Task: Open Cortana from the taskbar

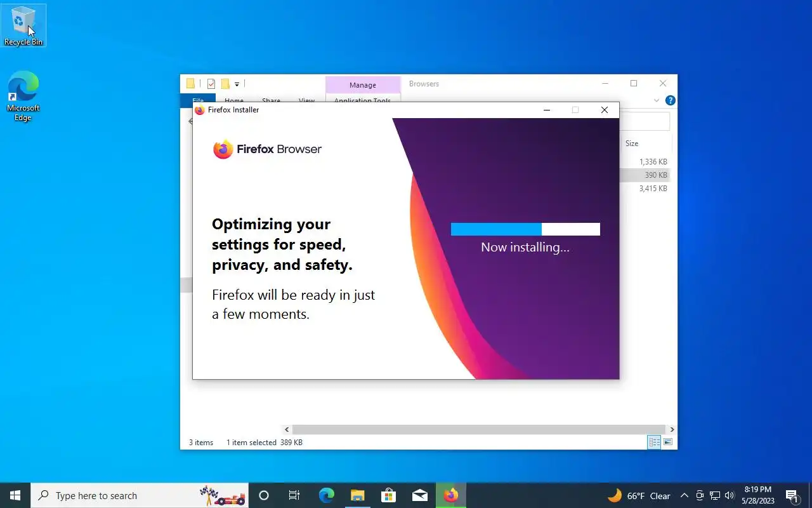Action: [264, 495]
